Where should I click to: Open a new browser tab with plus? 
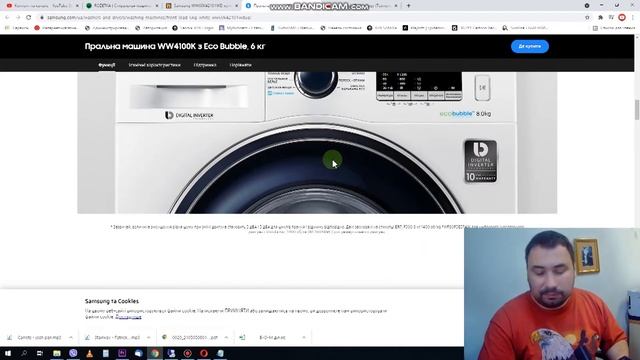pyautogui.click(x=408, y=6)
